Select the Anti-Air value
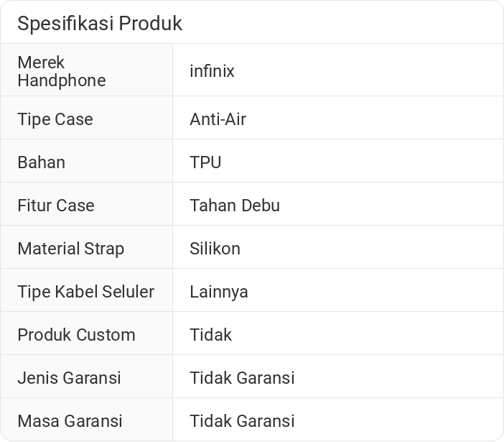The image size is (504, 442). [x=218, y=119]
